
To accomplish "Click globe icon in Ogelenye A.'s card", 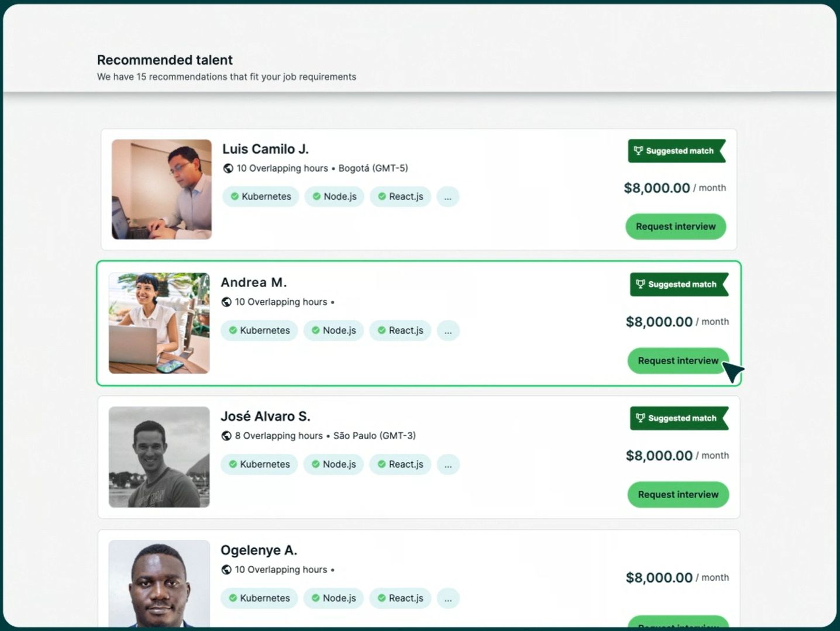I will coord(226,570).
